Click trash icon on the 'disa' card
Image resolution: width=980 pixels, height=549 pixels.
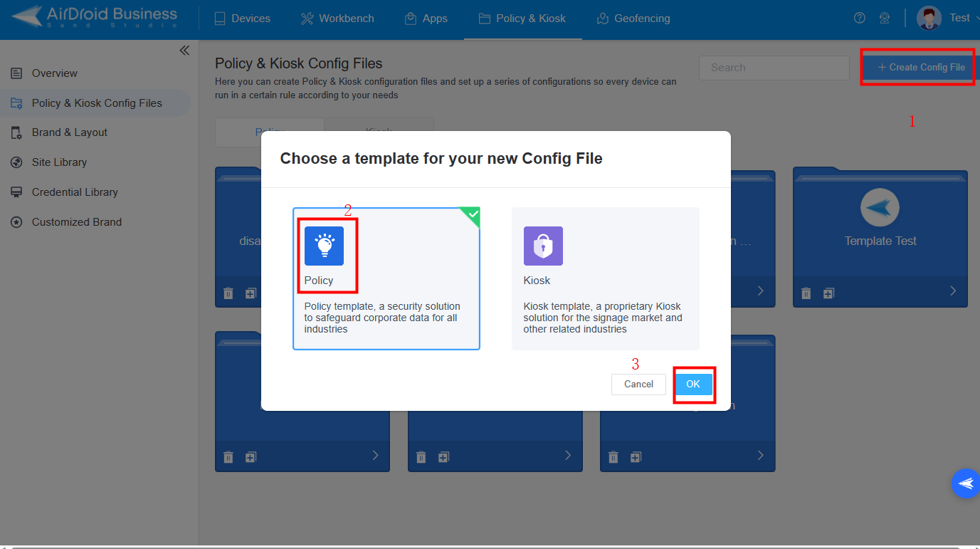pyautogui.click(x=228, y=293)
